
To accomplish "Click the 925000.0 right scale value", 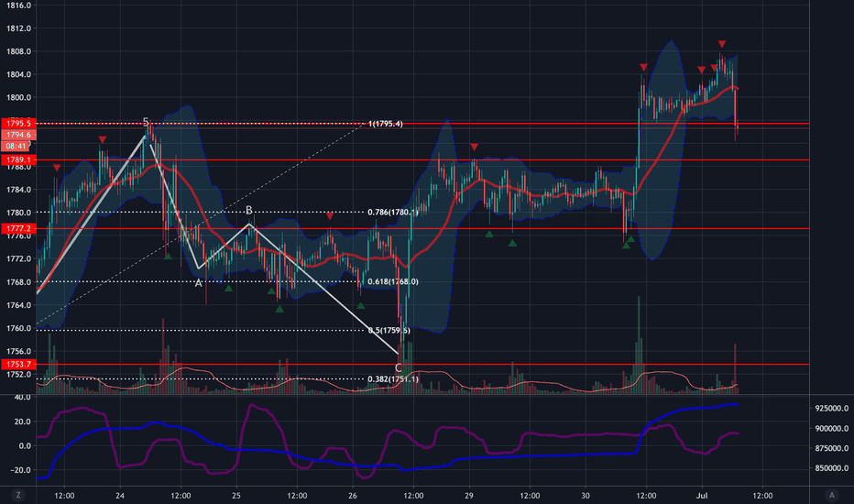I will click(x=831, y=408).
